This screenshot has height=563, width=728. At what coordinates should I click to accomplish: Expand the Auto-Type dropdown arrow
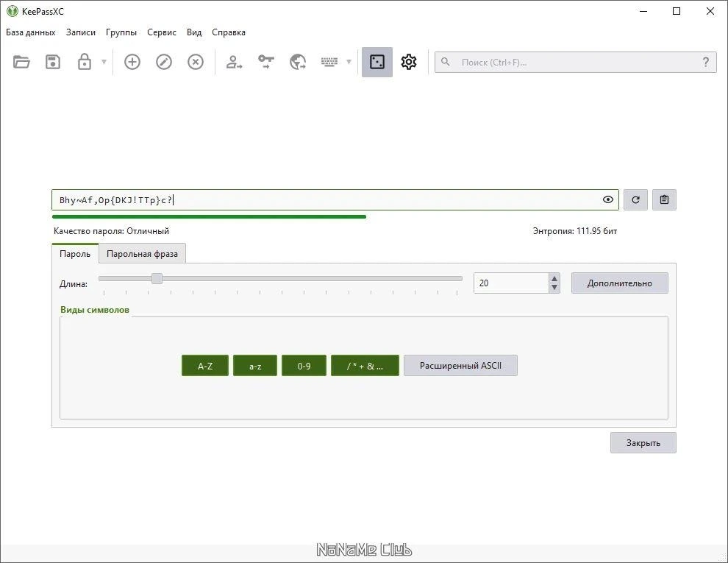pos(349,62)
